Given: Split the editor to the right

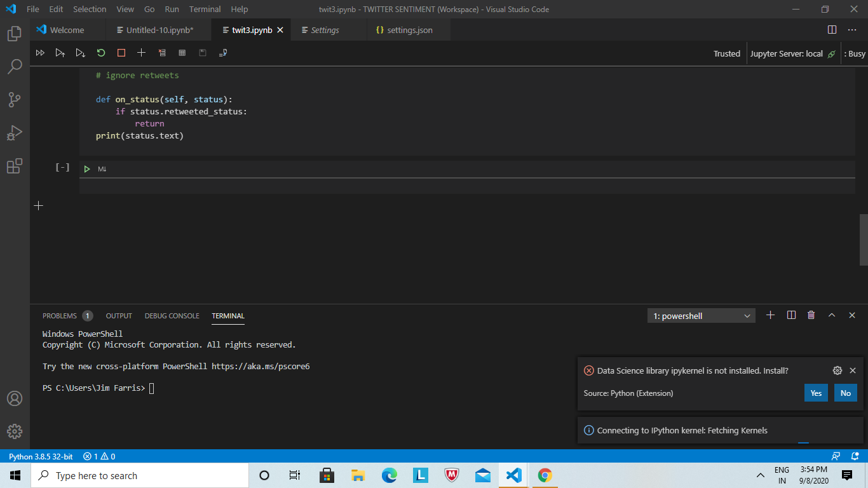Looking at the screenshot, I should [x=832, y=30].
